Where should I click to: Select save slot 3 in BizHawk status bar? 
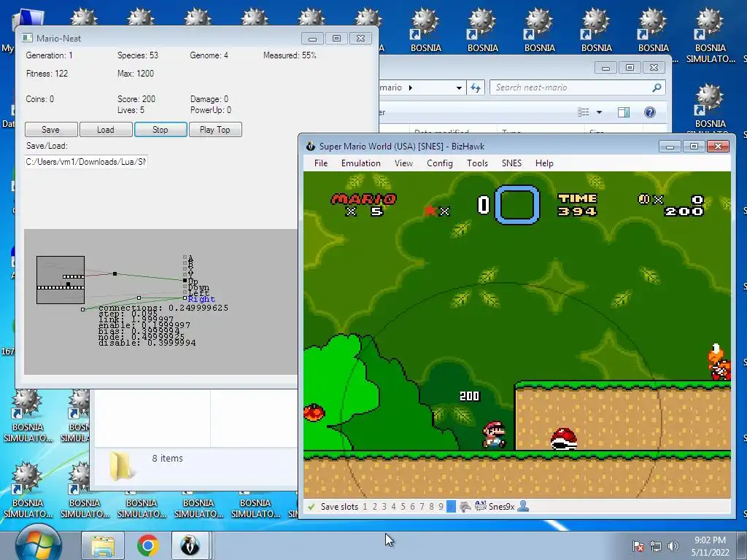[384, 507]
